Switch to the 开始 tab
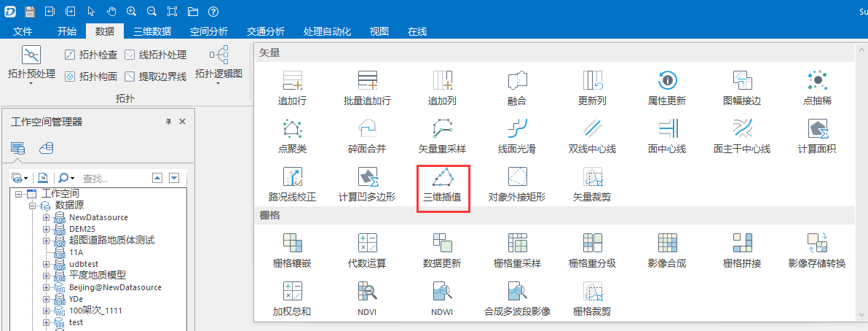The image size is (868, 331). coord(67,31)
